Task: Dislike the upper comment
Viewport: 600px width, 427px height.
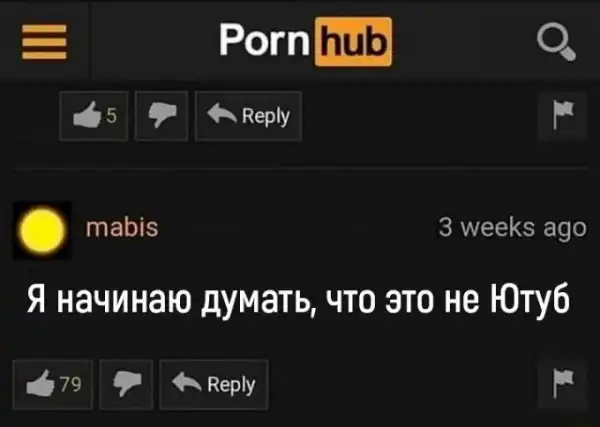Action: [x=161, y=116]
